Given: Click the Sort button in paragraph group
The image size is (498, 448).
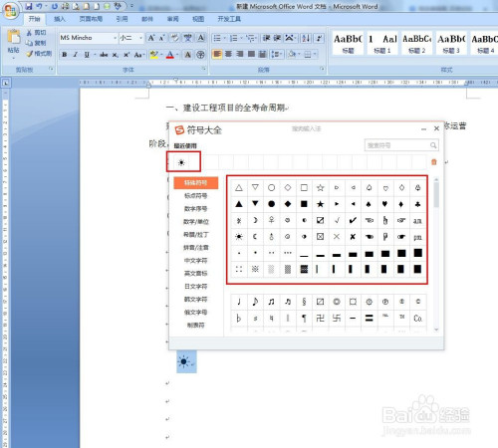Looking at the screenshot, I should (306, 38).
